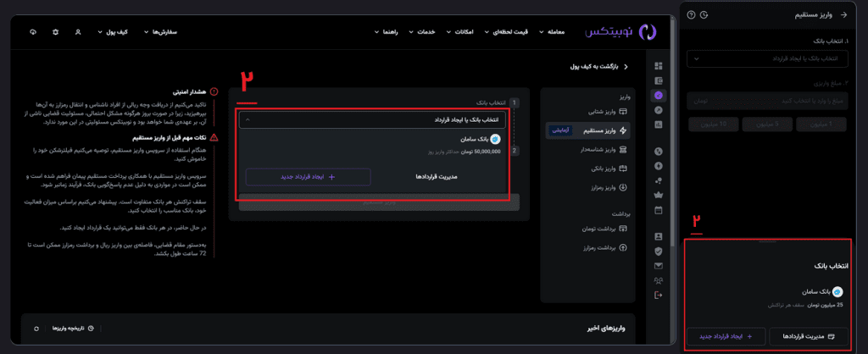
Task: Click the ایجاد قرارداد جدید button in desktop panel
Action: point(308,177)
